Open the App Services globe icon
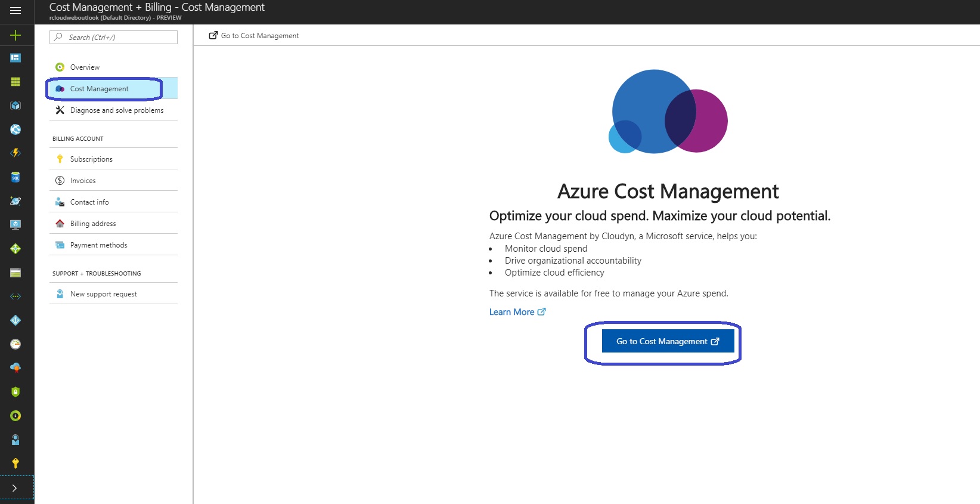 (x=15, y=129)
